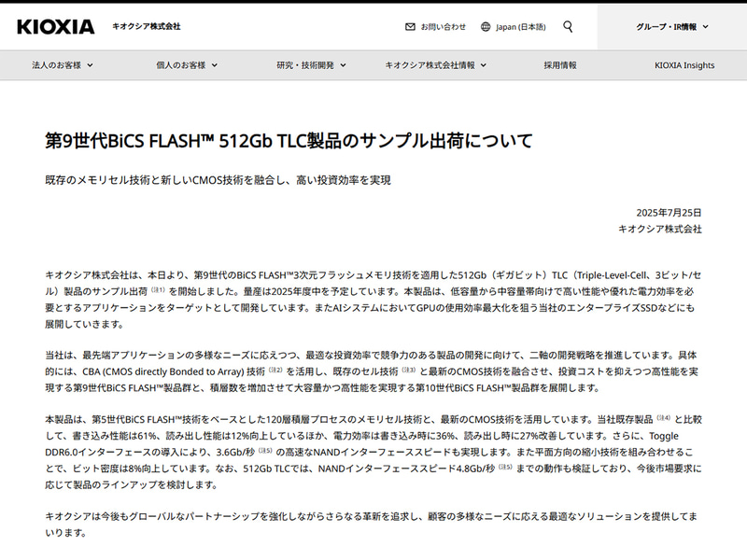Click paragraph starting 当社は、最先端アプリケーション

(x=372, y=371)
